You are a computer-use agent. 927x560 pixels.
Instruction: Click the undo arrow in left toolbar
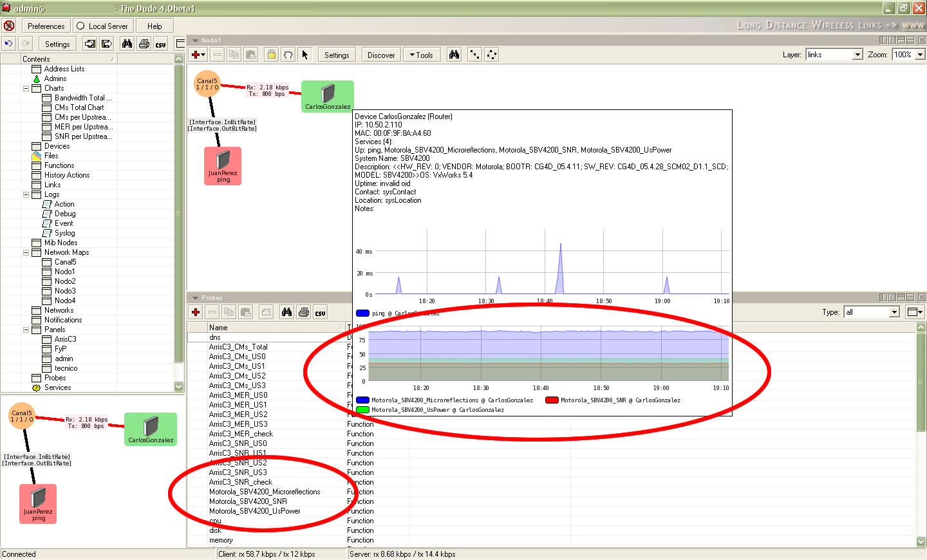click(9, 44)
